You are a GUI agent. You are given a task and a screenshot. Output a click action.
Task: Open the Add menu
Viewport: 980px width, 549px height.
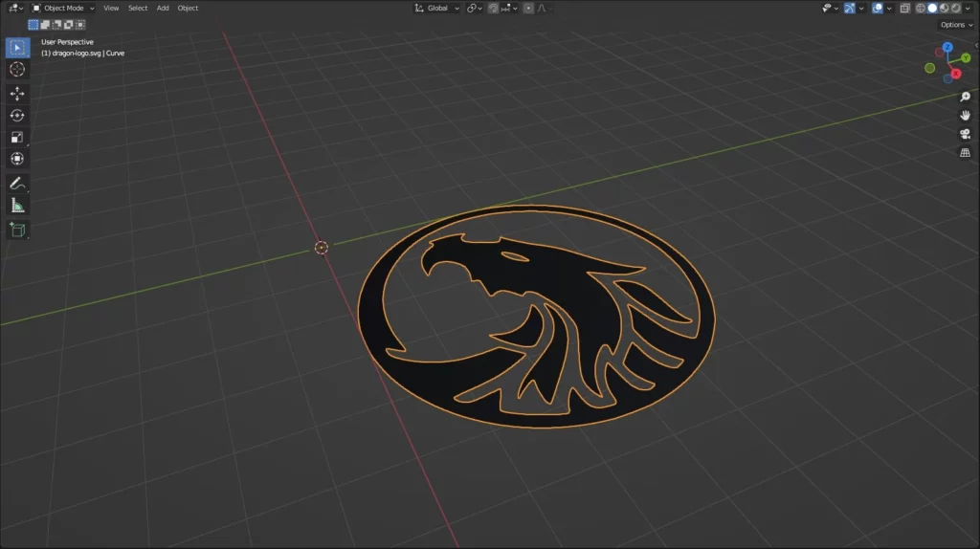point(163,8)
